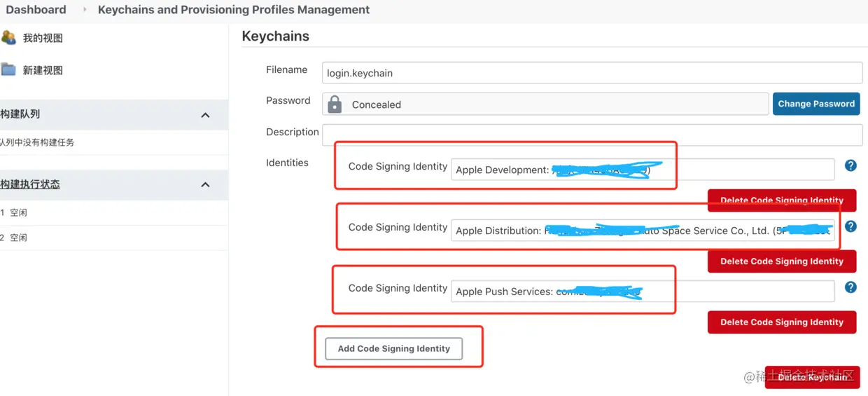Click the Filename field with login.keychain
This screenshot has height=396, width=868.
coord(591,73)
